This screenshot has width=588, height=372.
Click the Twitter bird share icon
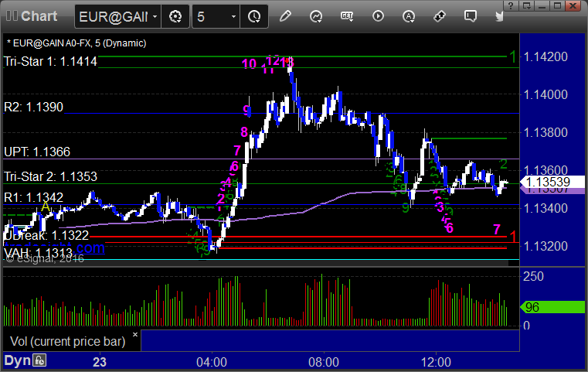click(x=499, y=16)
